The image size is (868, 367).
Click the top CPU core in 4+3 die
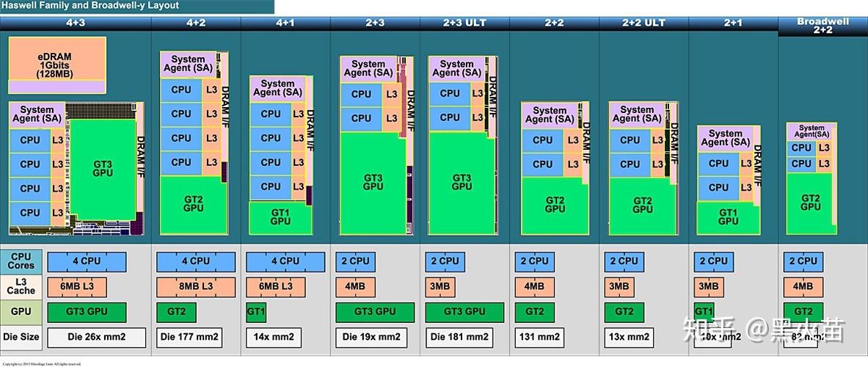click(30, 140)
